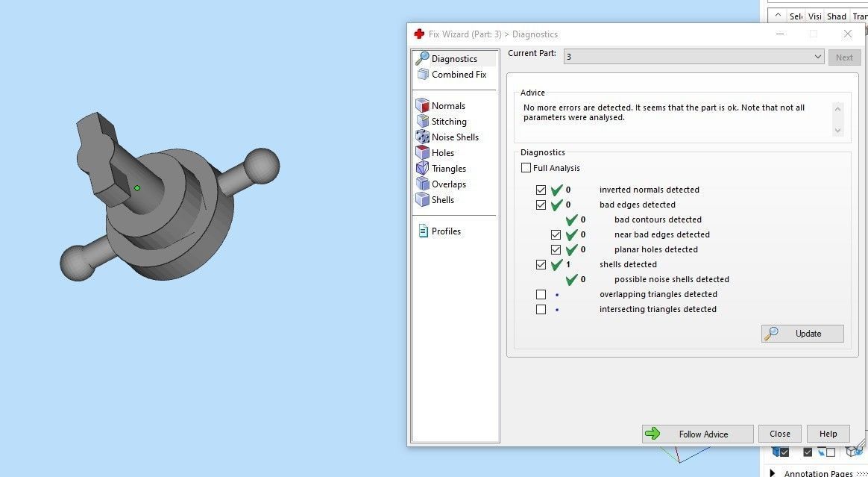
Task: Click the Shad column header
Action: point(837,16)
